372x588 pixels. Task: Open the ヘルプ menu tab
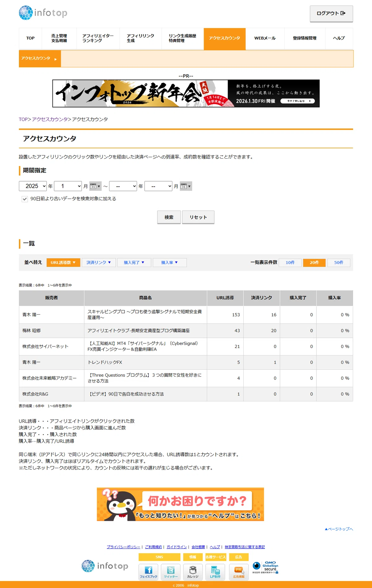pyautogui.click(x=339, y=38)
